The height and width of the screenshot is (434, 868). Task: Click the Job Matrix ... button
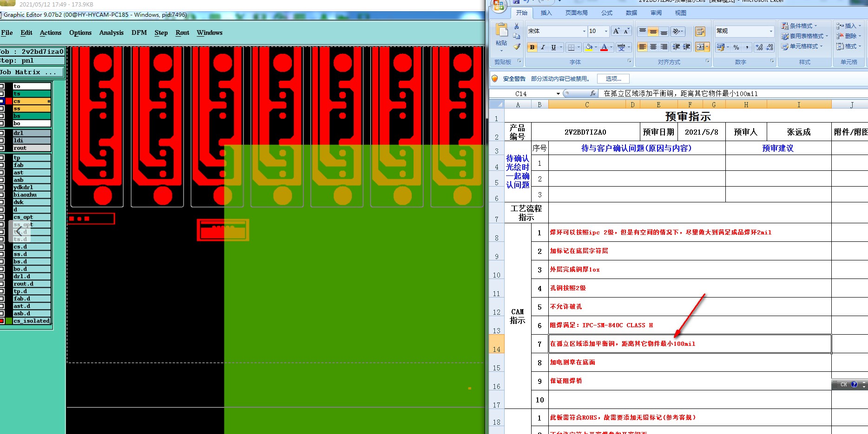coord(32,72)
